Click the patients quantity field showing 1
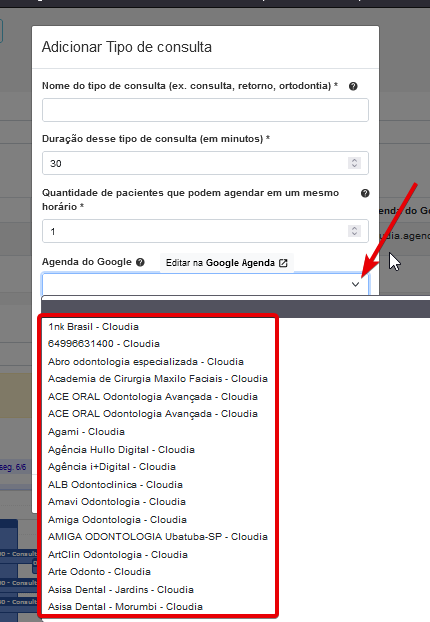Image resolution: width=430 pixels, height=622 pixels. [x=205, y=231]
